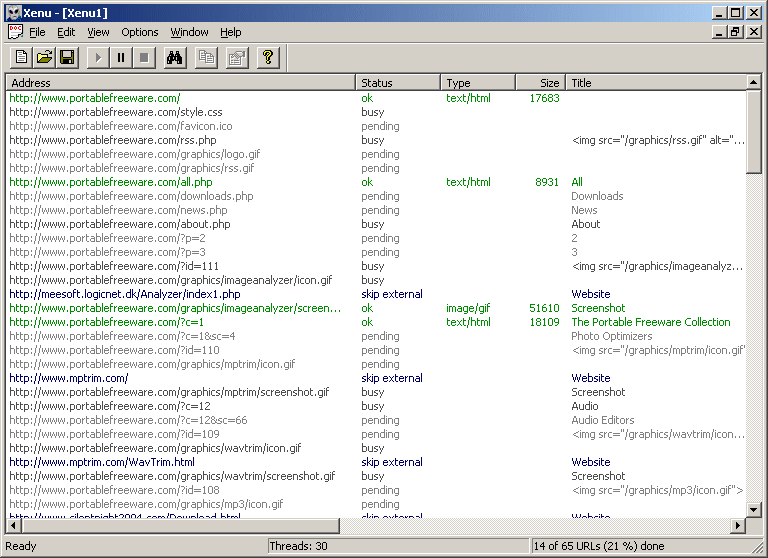Open Properties toolbar icon
The height and width of the screenshot is (558, 768).
coord(237,58)
